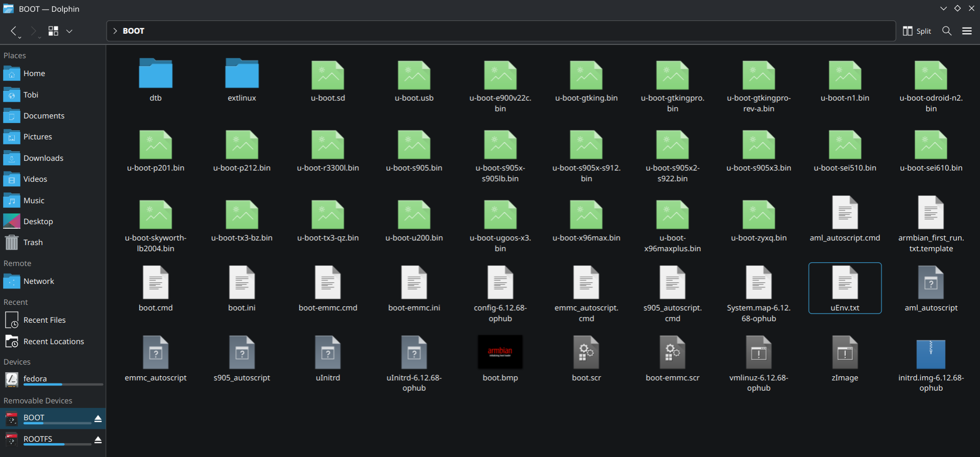Eject the BOOT removable device
This screenshot has width=980, height=457.
[x=98, y=418]
